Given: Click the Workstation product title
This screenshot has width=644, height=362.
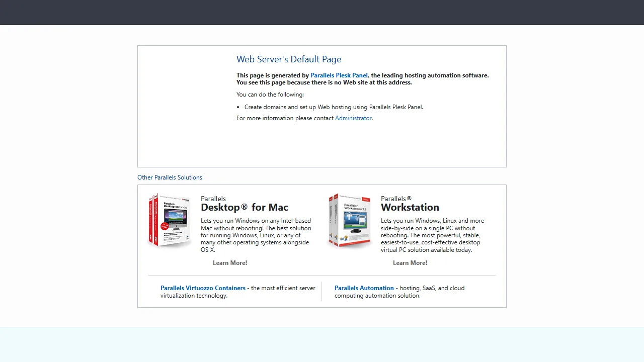Looking at the screenshot, I should (x=410, y=207).
